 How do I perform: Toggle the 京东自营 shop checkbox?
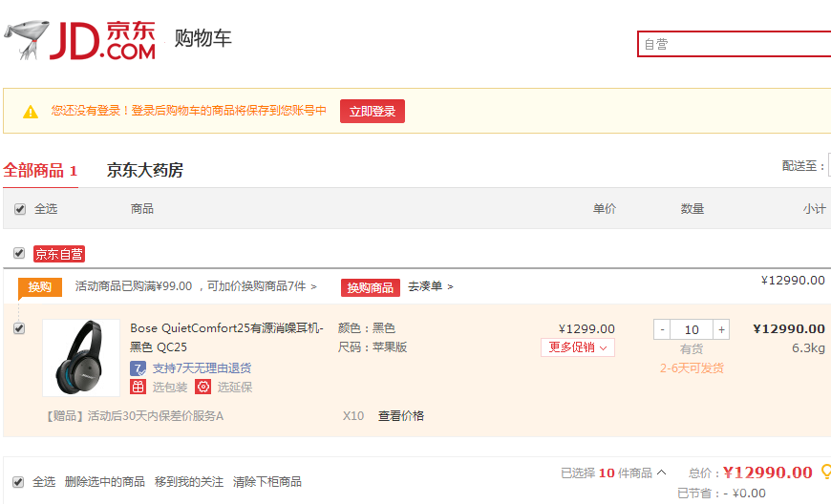point(19,253)
